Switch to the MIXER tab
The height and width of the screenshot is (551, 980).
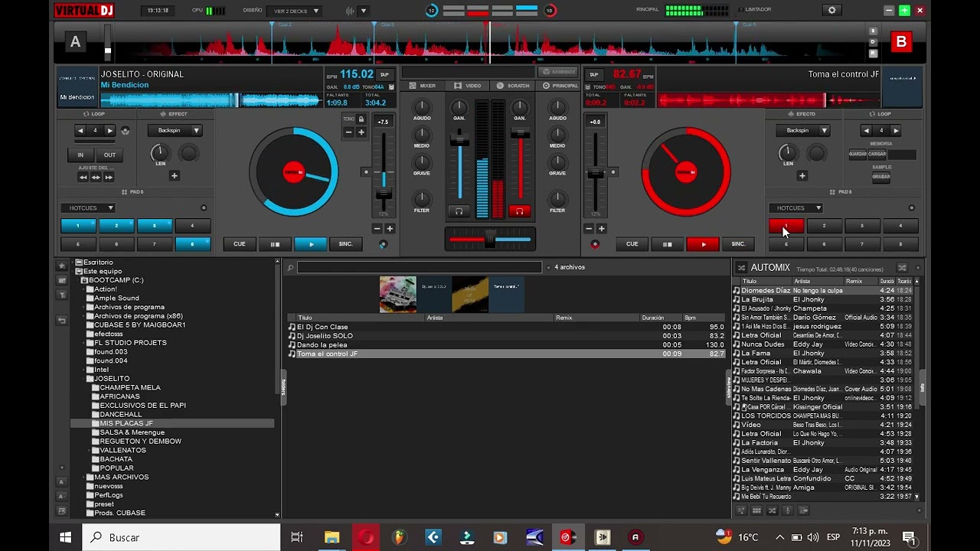[423, 86]
